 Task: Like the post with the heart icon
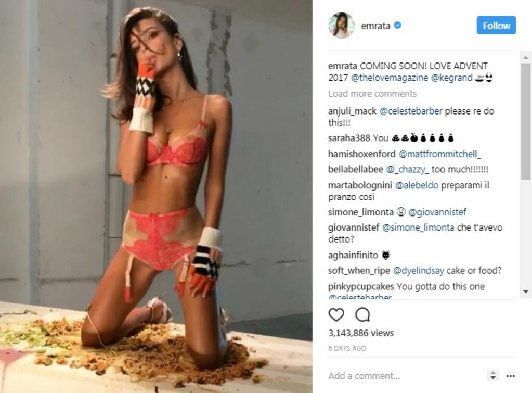(336, 314)
